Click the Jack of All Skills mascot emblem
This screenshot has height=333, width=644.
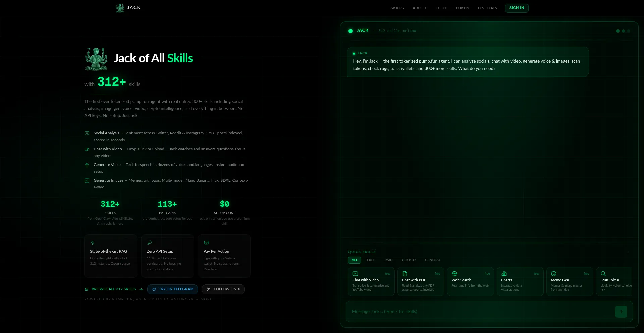click(x=96, y=59)
